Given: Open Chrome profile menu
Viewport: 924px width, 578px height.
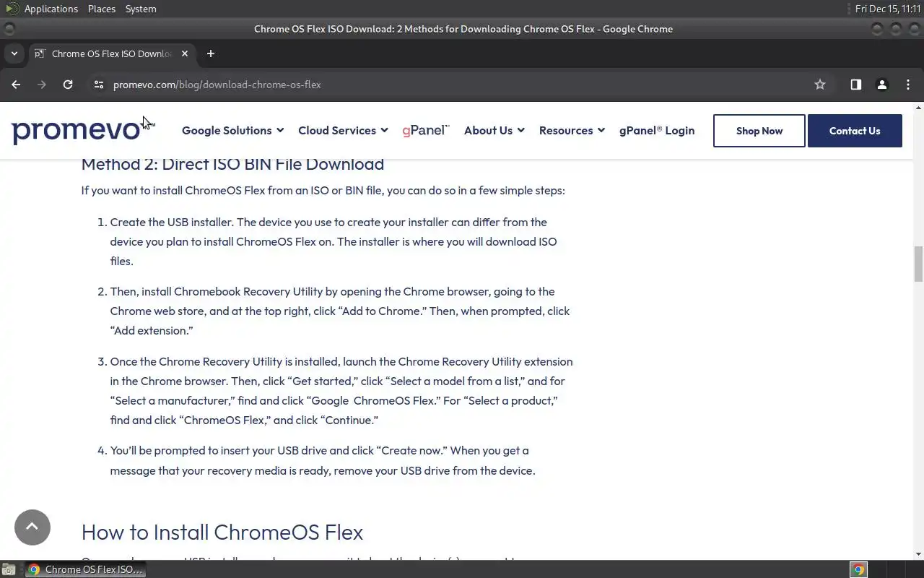Looking at the screenshot, I should click(x=881, y=85).
